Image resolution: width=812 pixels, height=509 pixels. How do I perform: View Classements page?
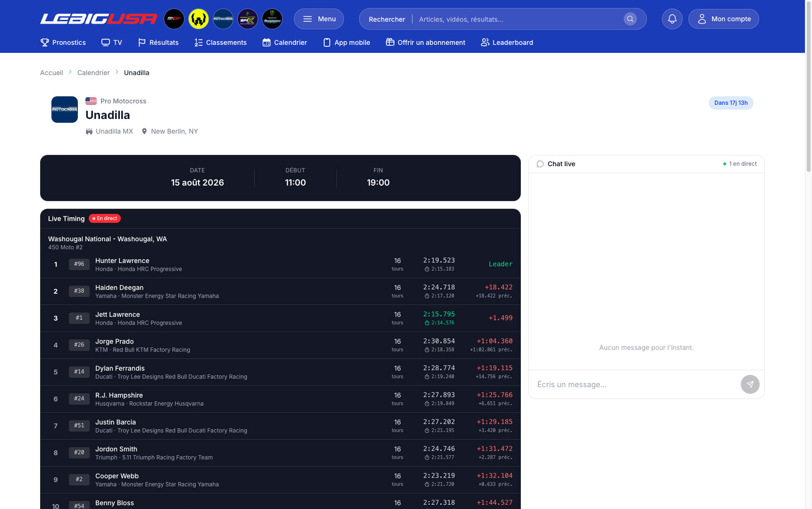(220, 42)
